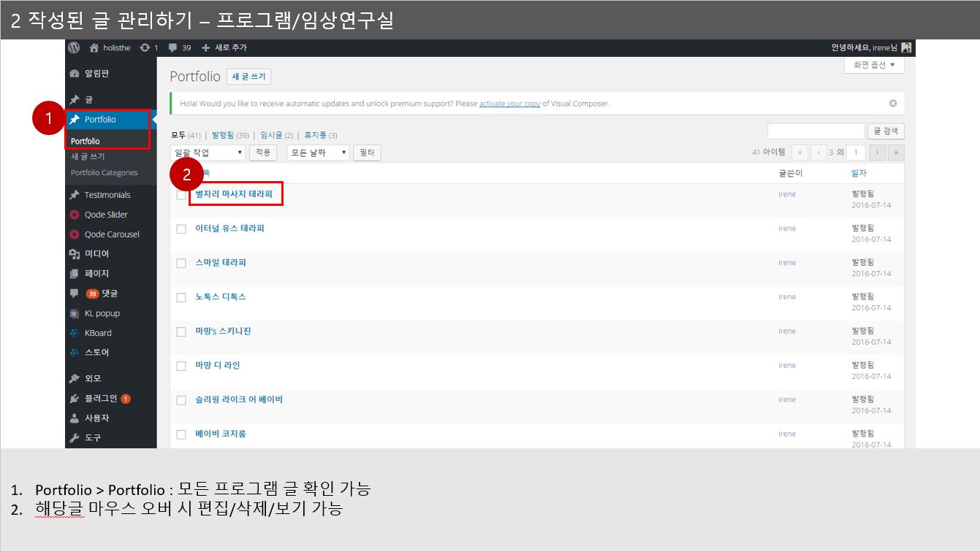Follow the 'activate your copy' link

(x=509, y=104)
